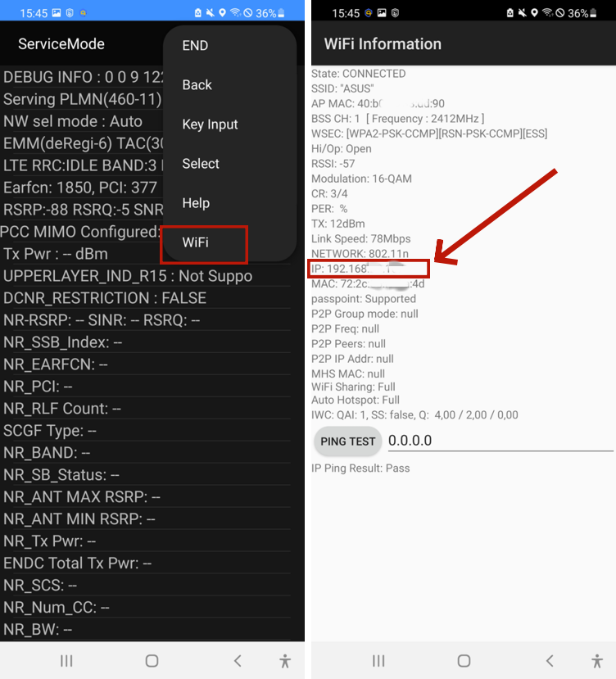
Task: Choose the Select menu entry
Action: point(201,164)
